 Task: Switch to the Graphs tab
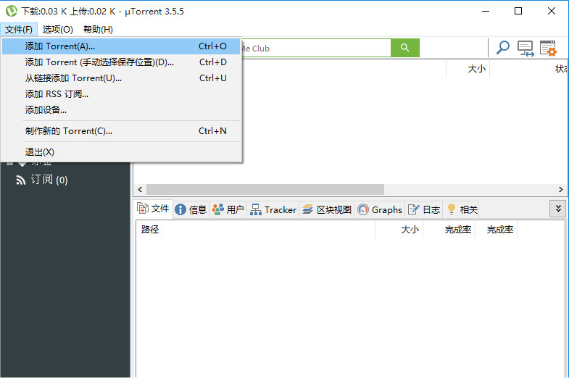380,209
